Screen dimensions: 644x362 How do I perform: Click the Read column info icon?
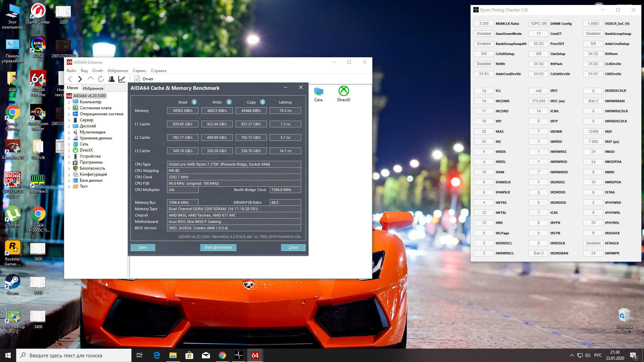click(194, 102)
